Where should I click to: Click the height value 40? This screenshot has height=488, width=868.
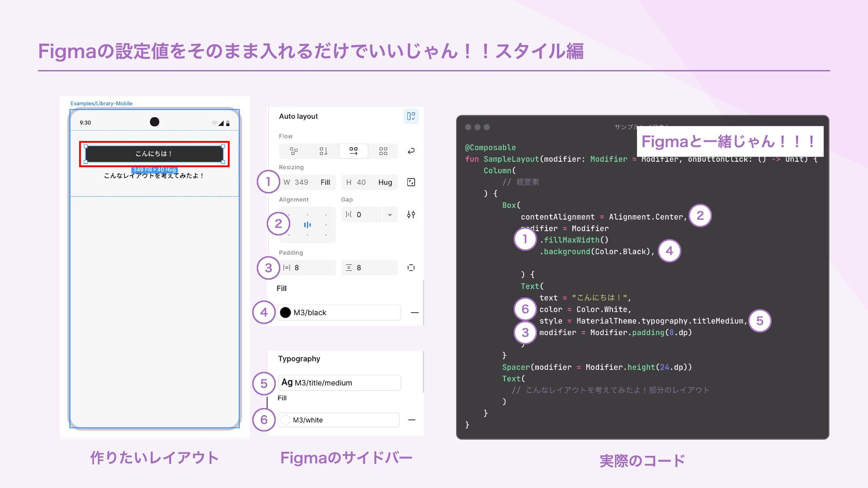[x=361, y=182]
